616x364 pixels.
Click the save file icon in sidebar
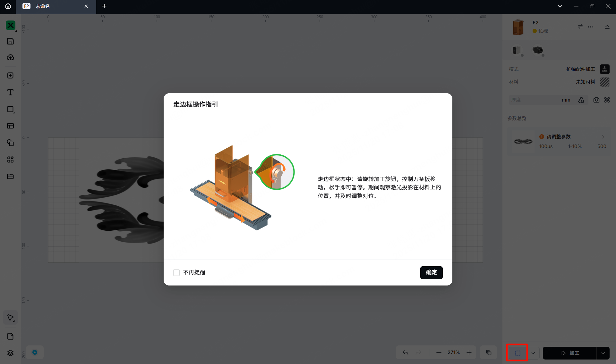click(x=10, y=41)
